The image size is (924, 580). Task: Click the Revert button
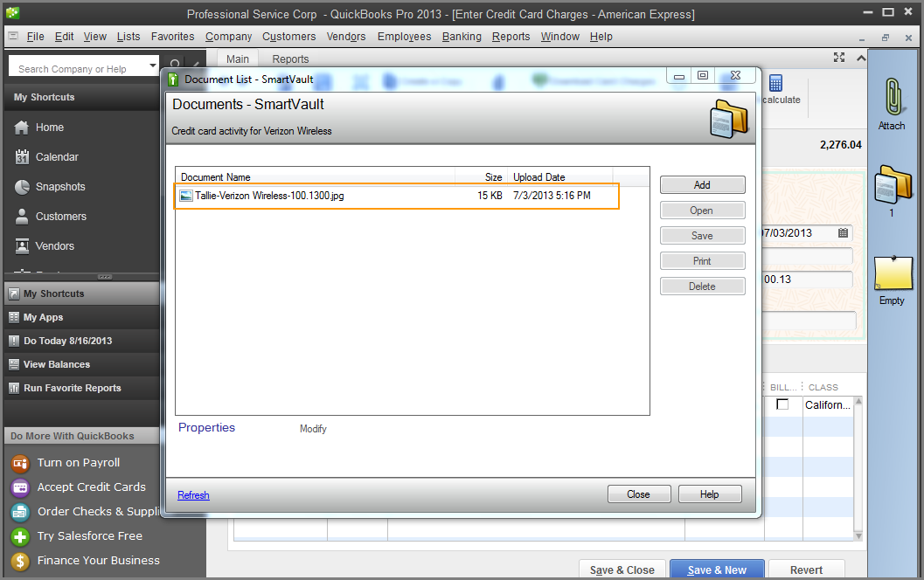(x=806, y=570)
